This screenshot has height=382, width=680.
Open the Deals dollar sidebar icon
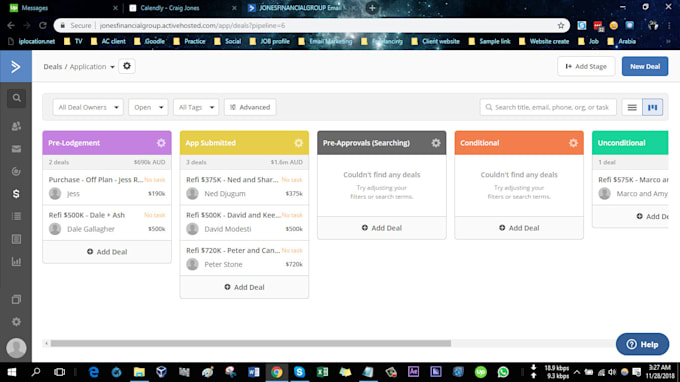(x=16, y=194)
